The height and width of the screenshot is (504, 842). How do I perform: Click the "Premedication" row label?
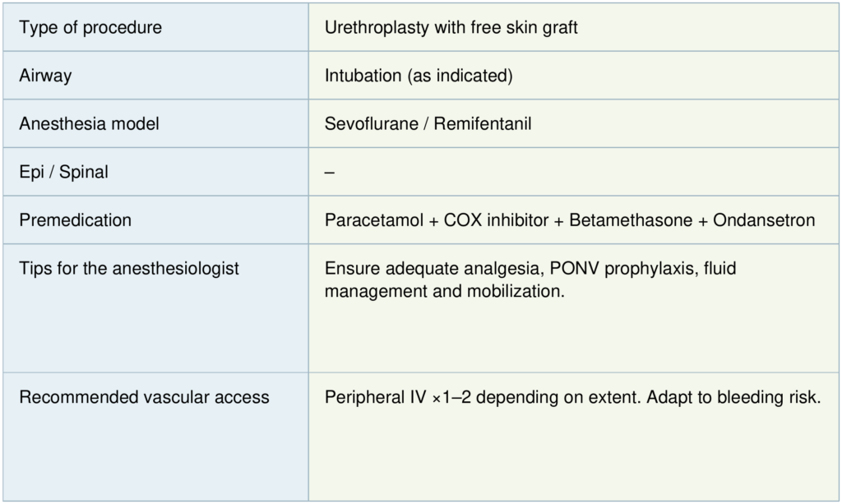click(75, 220)
